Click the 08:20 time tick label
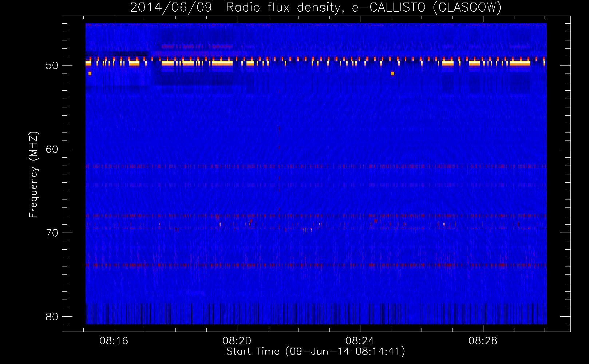This screenshot has height=364, width=589. click(237, 341)
